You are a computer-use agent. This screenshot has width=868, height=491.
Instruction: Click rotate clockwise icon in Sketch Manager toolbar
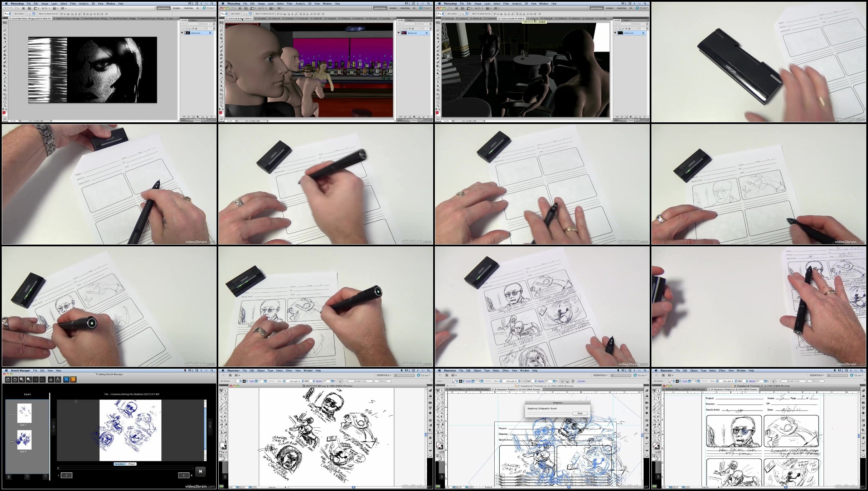8,379
